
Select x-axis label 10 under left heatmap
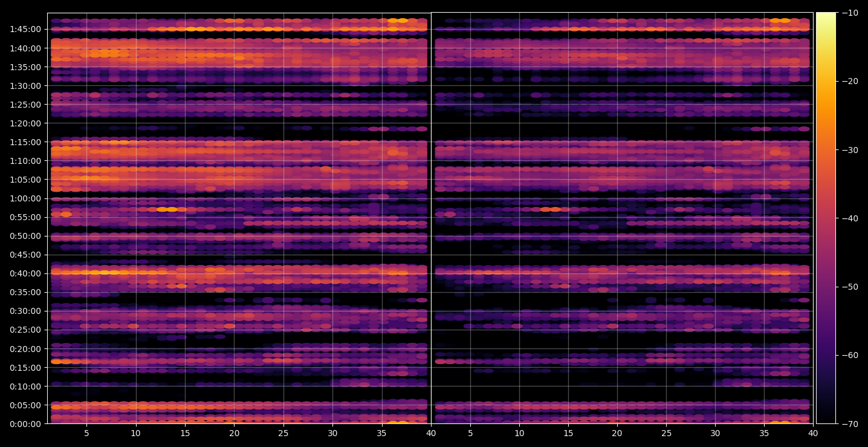136,433
